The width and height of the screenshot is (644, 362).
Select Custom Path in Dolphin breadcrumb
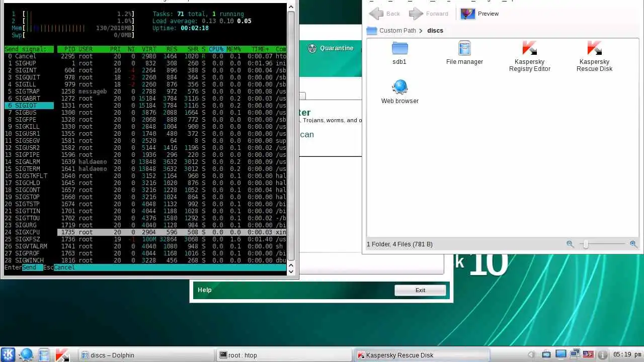397,31
